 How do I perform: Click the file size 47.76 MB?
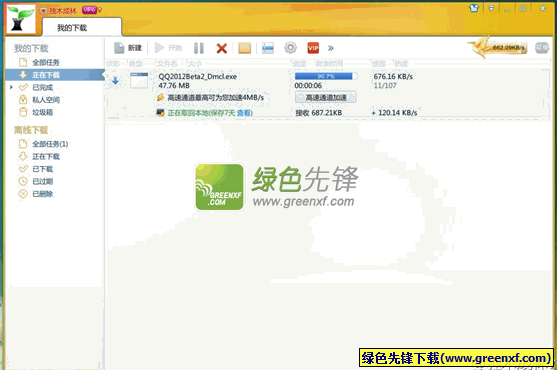click(174, 86)
